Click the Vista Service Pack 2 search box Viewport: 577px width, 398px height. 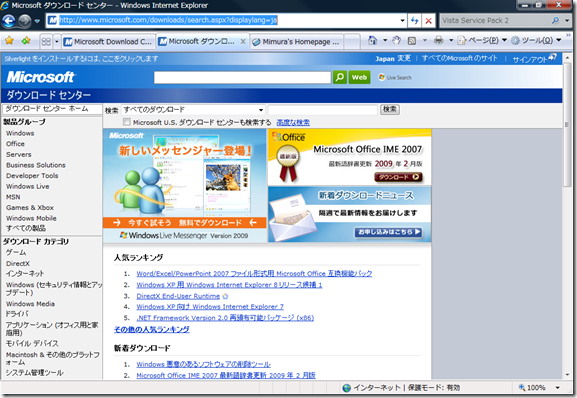494,21
